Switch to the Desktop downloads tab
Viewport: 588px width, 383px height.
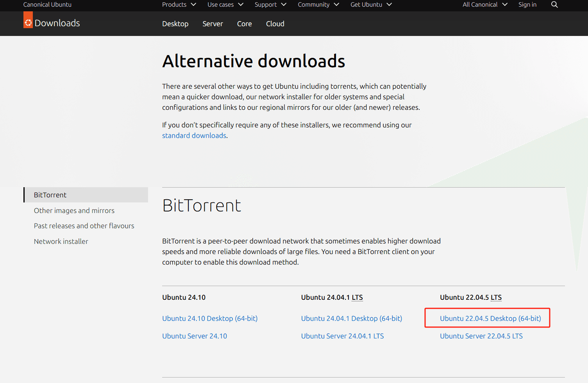click(x=175, y=24)
